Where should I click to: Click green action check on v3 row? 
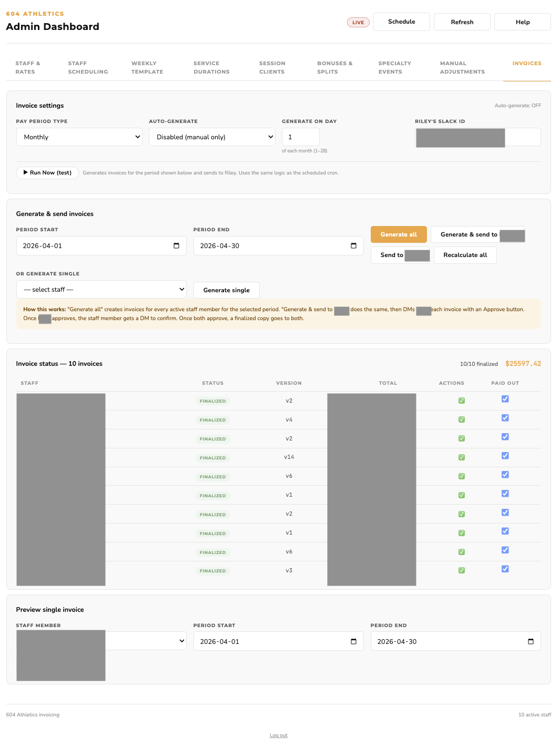click(x=462, y=570)
